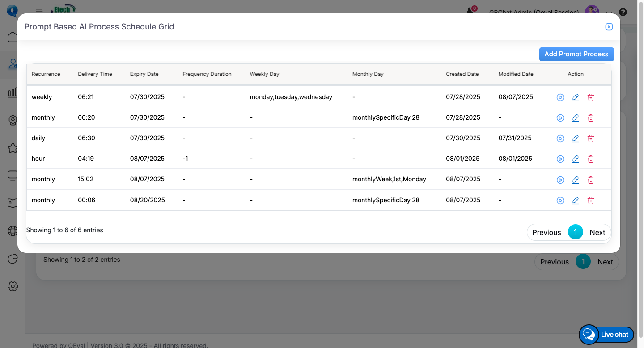Image resolution: width=644 pixels, height=348 pixels.
Task: Expand the user profile dropdown arrow
Action: (609, 13)
